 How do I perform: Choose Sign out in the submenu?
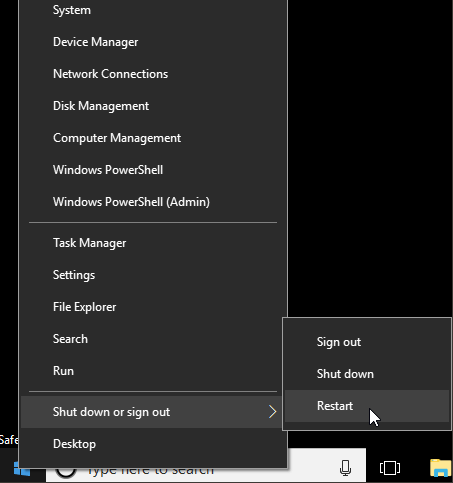coord(367,342)
